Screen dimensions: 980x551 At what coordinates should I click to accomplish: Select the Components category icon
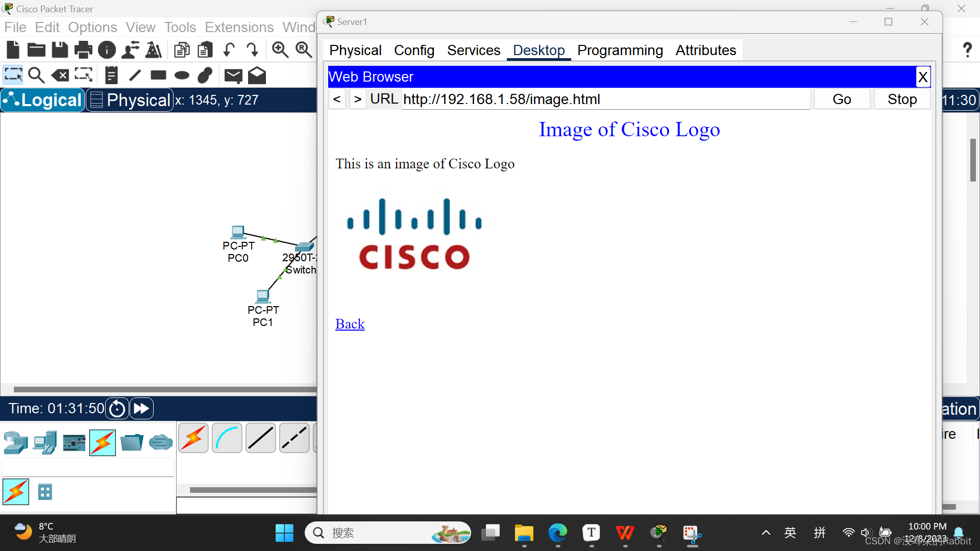pyautogui.click(x=74, y=442)
